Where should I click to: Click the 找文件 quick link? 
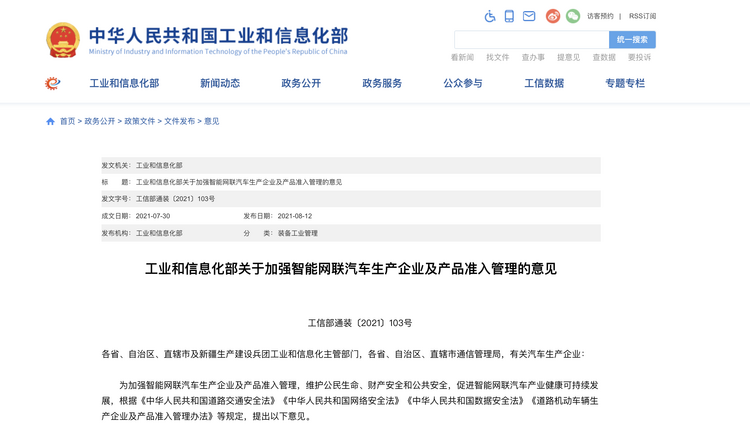498,58
